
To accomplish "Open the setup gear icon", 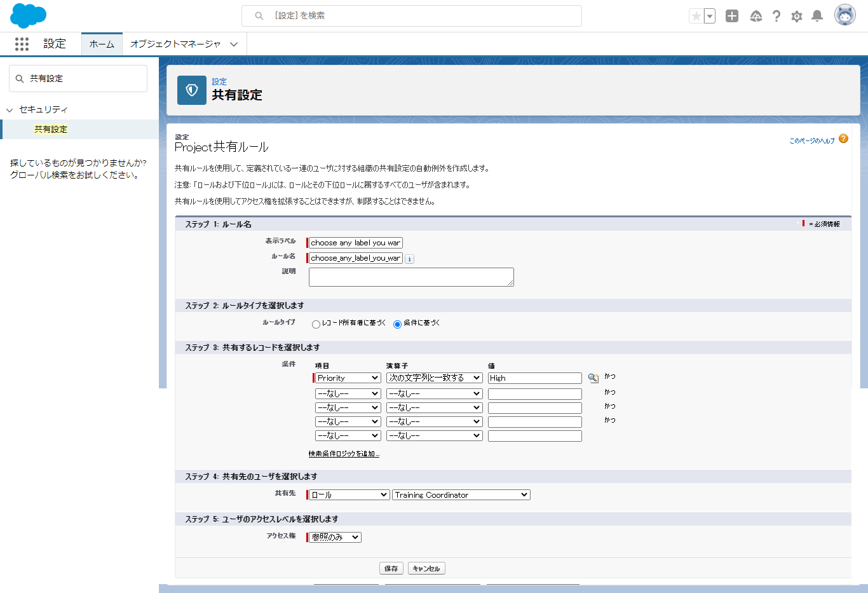I will coord(797,16).
